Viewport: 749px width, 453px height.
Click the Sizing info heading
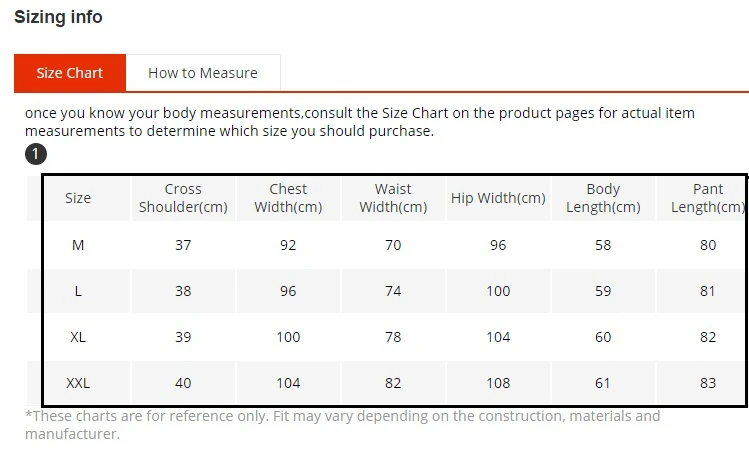58,17
